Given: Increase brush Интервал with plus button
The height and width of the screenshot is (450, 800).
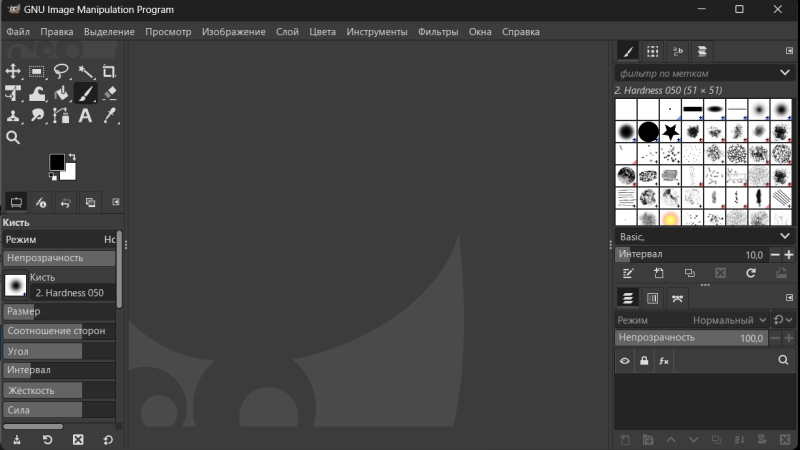Looking at the screenshot, I should tap(789, 255).
